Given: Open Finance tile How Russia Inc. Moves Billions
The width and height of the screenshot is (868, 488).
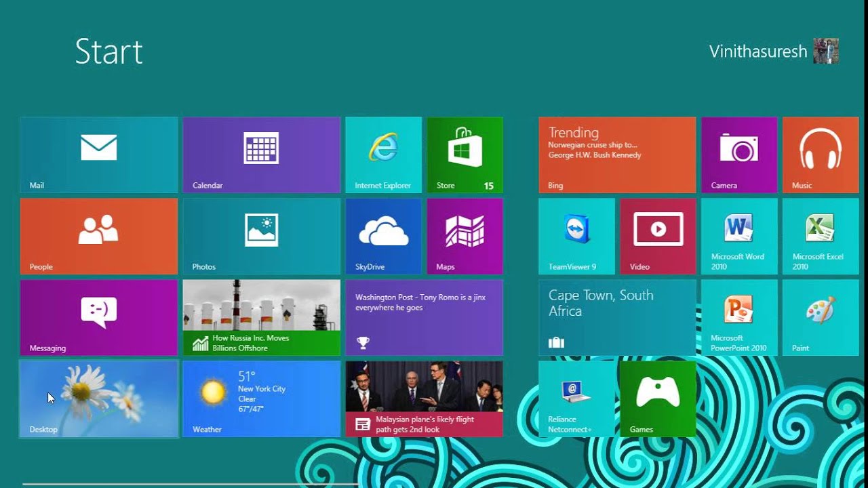Looking at the screenshot, I should [x=262, y=318].
